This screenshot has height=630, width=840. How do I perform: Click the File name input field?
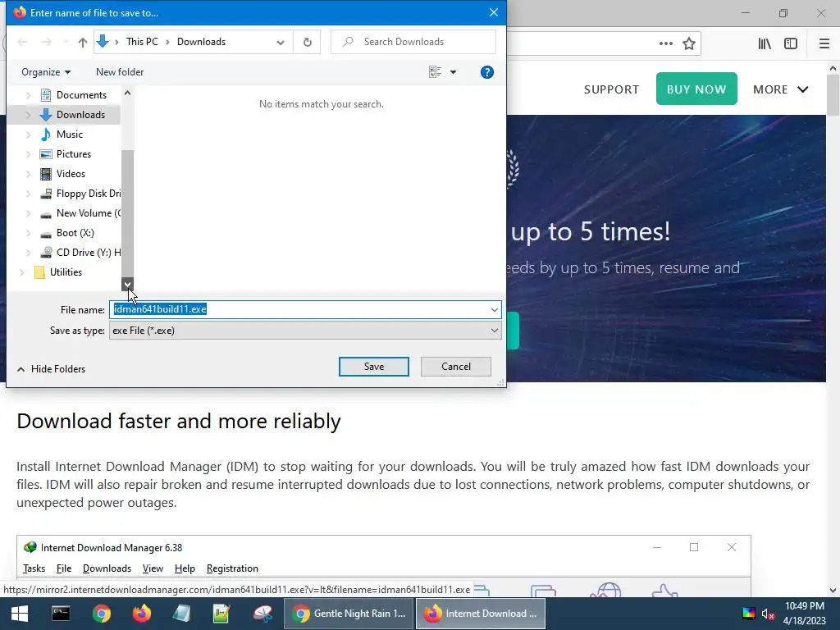(299, 309)
